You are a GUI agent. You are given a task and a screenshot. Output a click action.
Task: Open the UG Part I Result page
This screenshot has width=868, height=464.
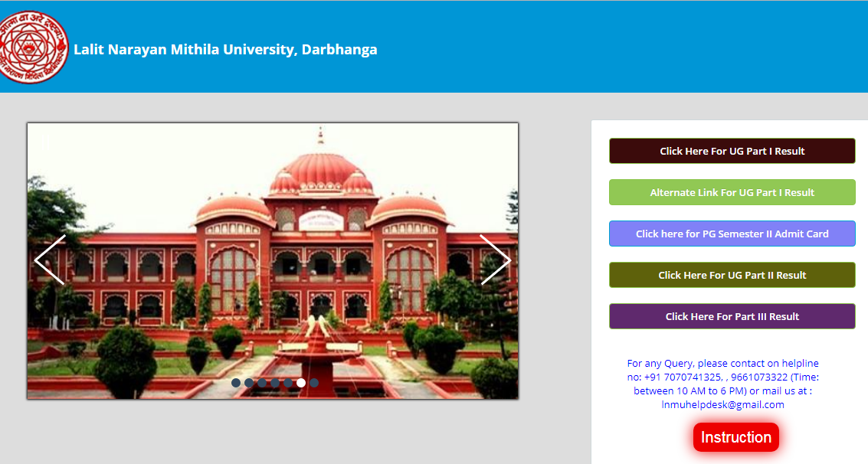tap(732, 151)
